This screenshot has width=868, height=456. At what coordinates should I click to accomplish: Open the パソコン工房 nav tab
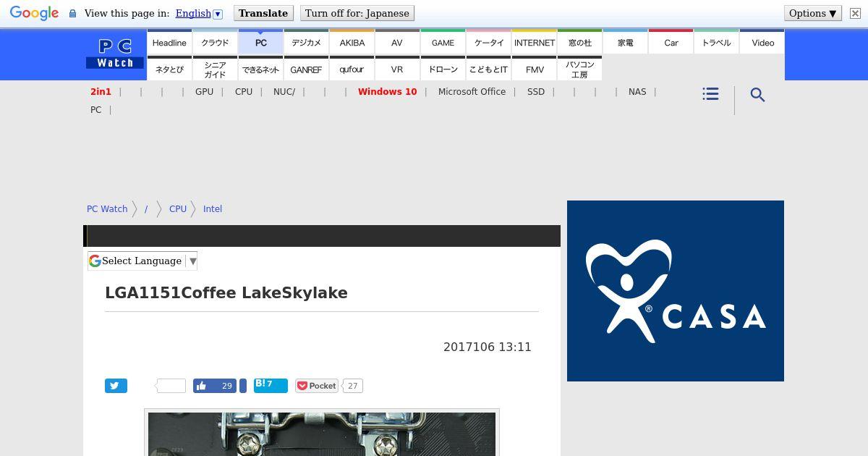(579, 69)
